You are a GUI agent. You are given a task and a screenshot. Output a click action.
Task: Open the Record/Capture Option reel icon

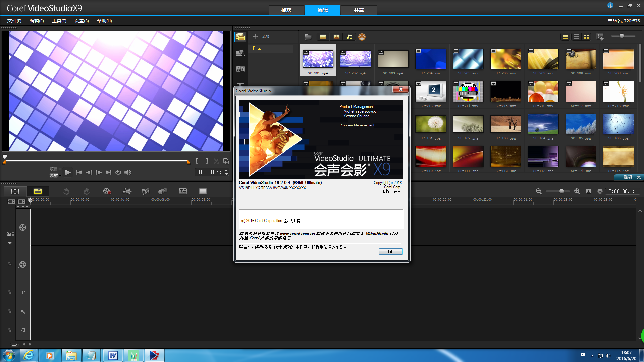[x=107, y=191]
